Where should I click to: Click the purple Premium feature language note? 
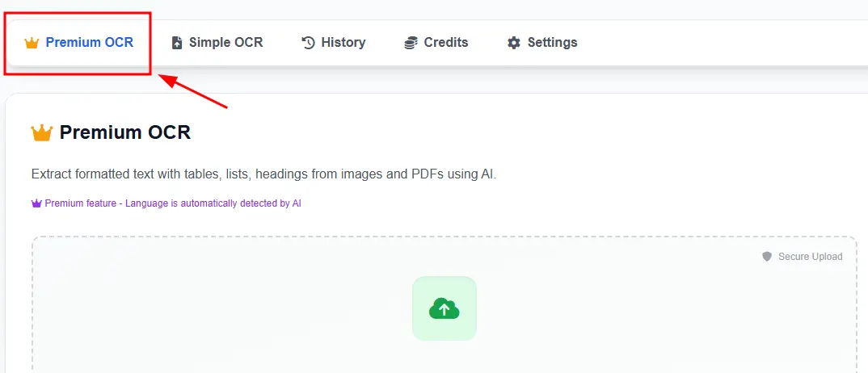click(173, 203)
